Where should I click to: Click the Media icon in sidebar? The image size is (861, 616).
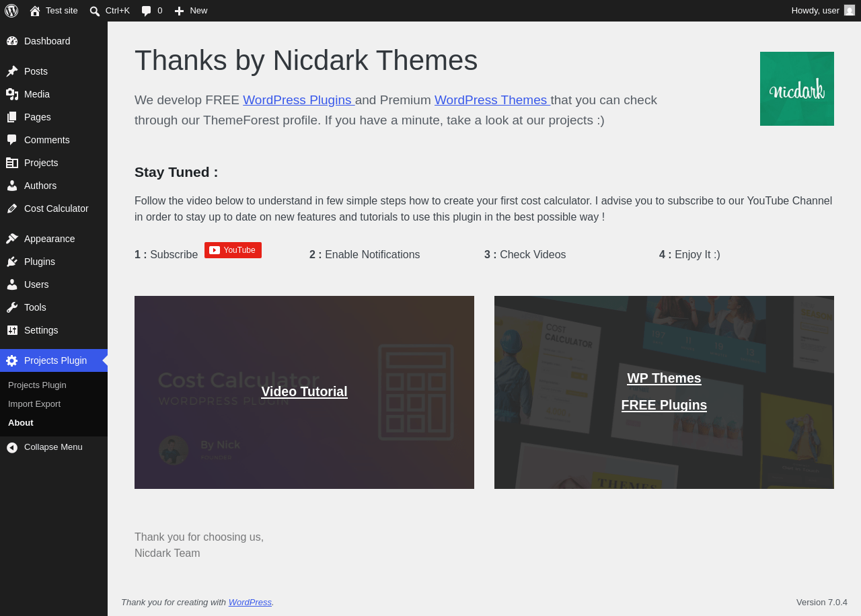click(x=12, y=94)
